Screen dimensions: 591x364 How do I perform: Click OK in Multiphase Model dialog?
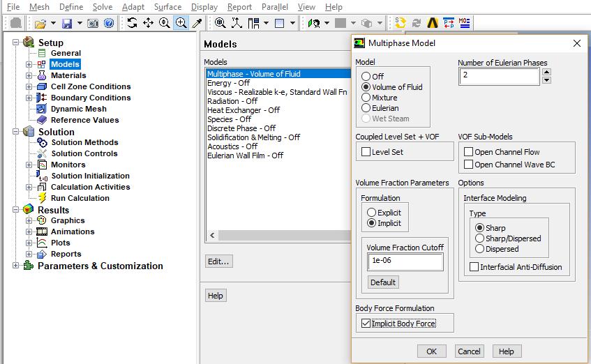tap(432, 351)
